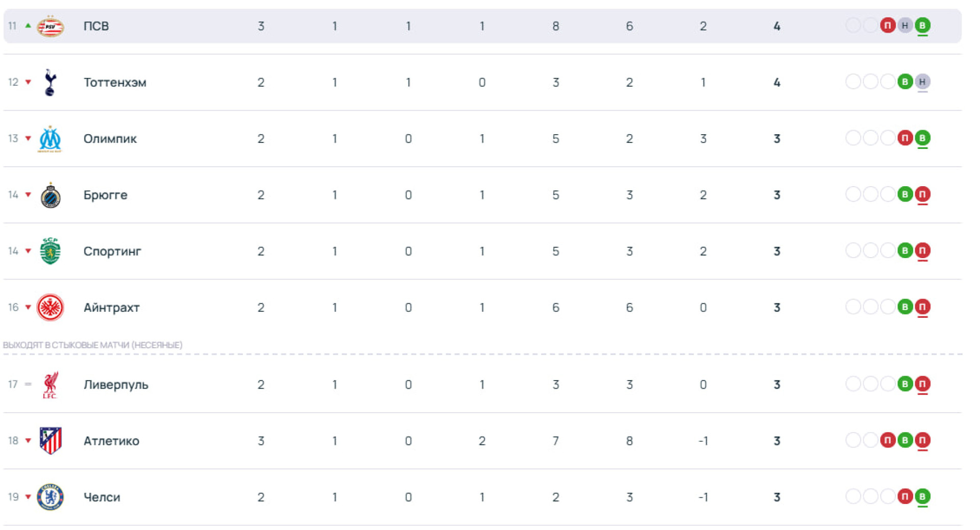This screenshot has height=530, width=980.
Task: Click the PSV club crest
Action: (50, 26)
